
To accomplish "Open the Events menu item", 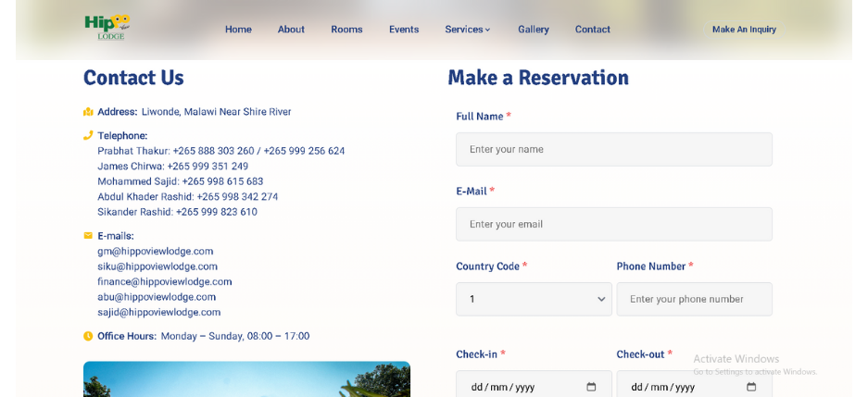I will pyautogui.click(x=404, y=30).
